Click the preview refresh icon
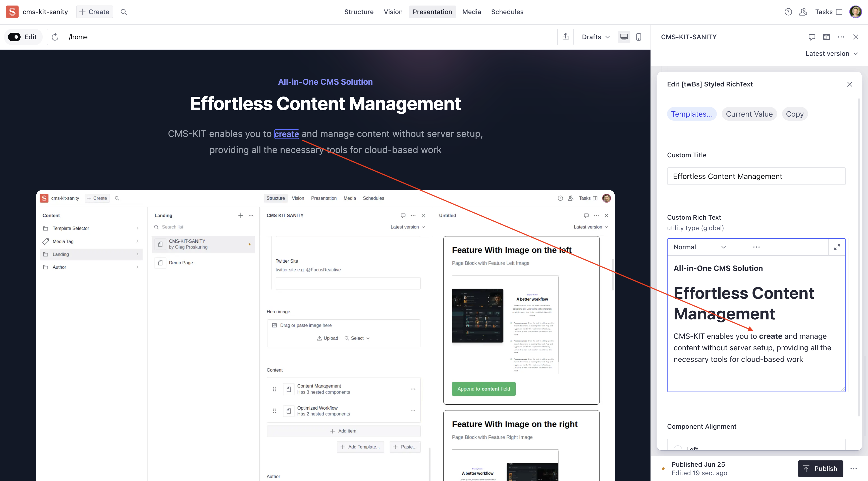Screen dimensions: 868x481 [55, 37]
